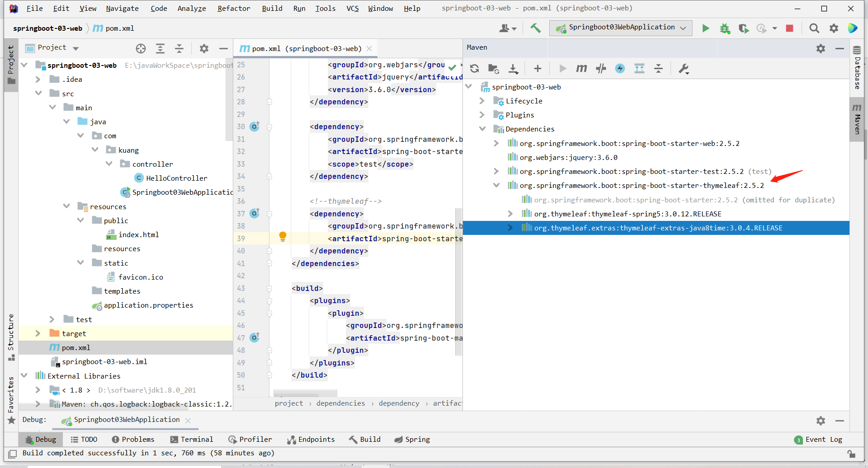Open run configuration dropdown Springboot03WebApplication
The height and width of the screenshot is (468, 868).
tap(621, 28)
